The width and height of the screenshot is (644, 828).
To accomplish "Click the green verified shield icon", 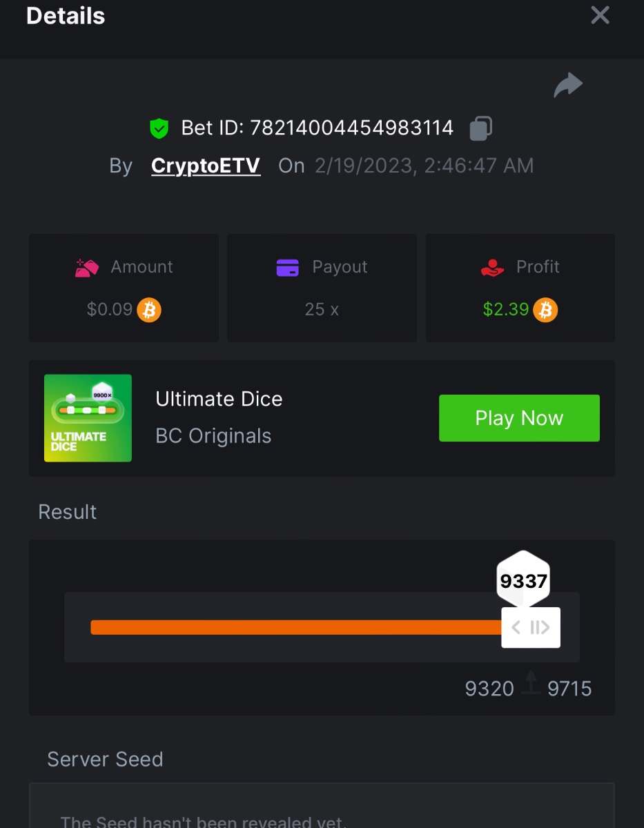I will (159, 128).
